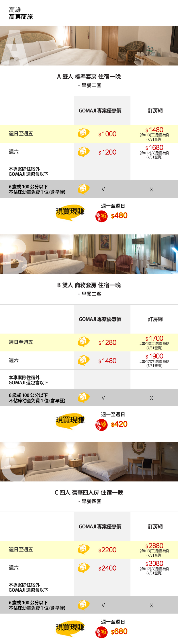The width and height of the screenshot is (178, 644).
Task: Click the $3080 booking site Saturday price
Action: click(154, 563)
